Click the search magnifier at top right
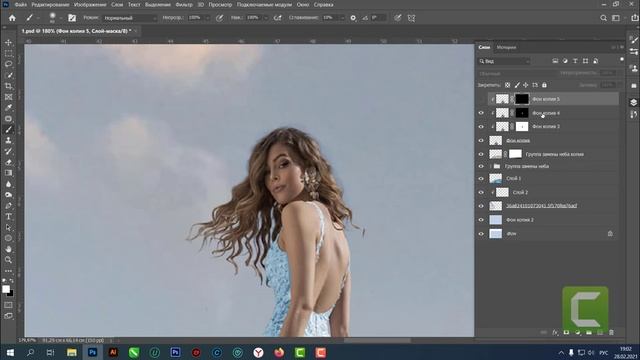Screen dimensions: 640x360 coord(603,18)
